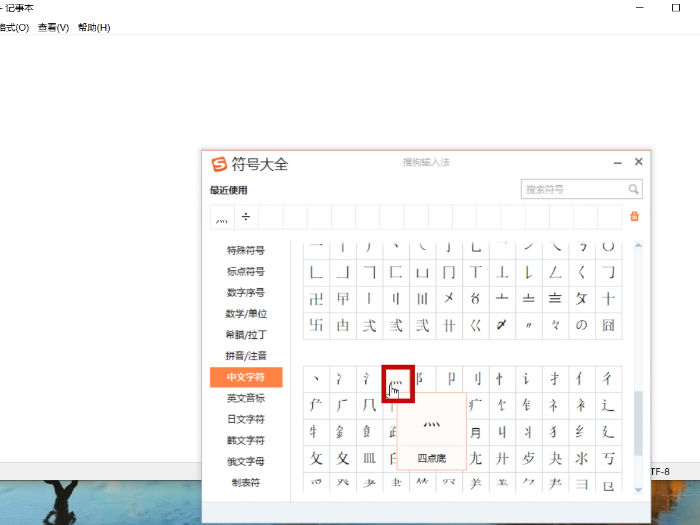
Task: Open the 希腊/拉丁 category
Action: tap(246, 335)
